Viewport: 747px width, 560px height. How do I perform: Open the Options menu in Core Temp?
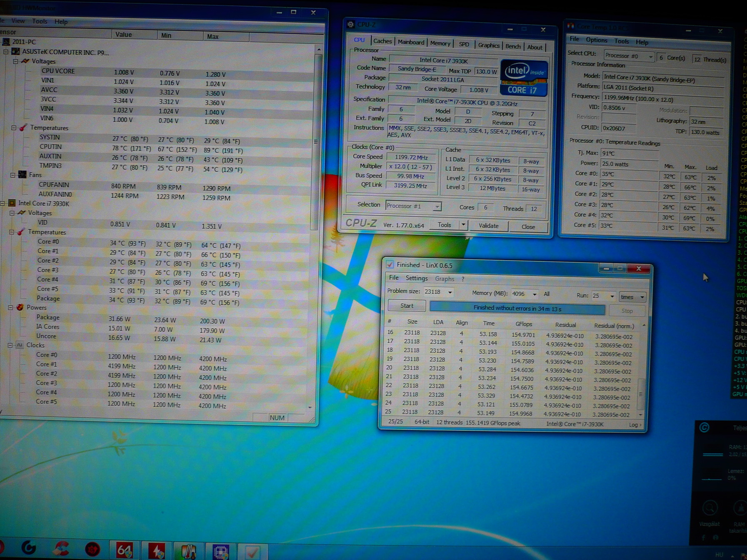click(x=596, y=40)
